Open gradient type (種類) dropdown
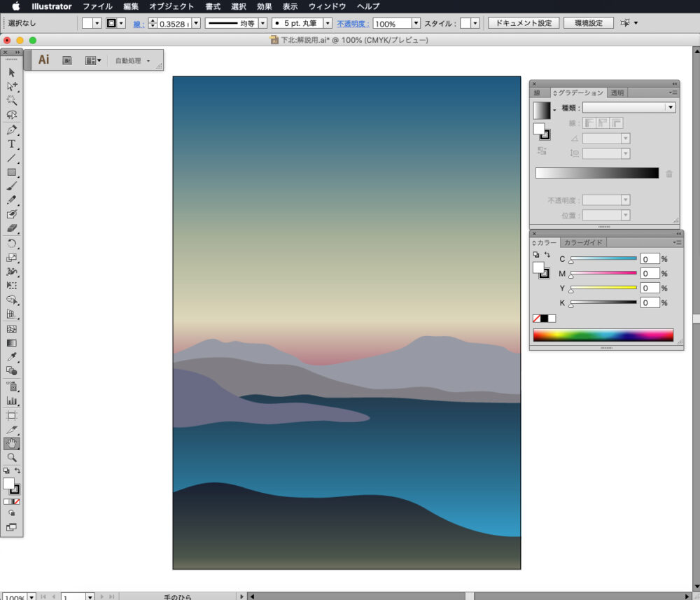 (x=670, y=108)
